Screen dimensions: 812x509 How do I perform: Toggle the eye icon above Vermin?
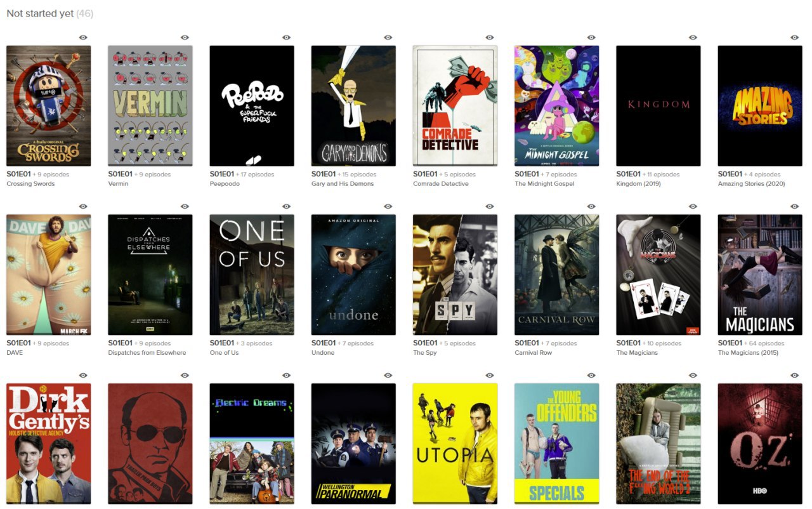(x=185, y=37)
